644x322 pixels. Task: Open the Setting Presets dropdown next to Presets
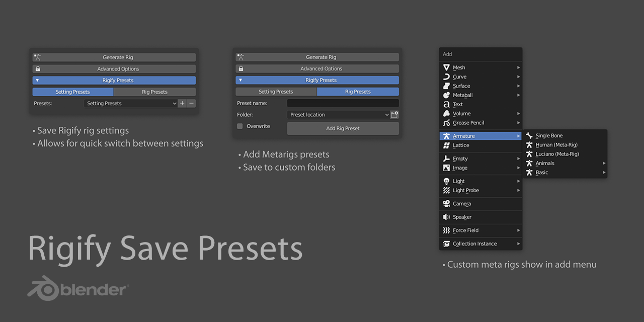pyautogui.click(x=131, y=103)
